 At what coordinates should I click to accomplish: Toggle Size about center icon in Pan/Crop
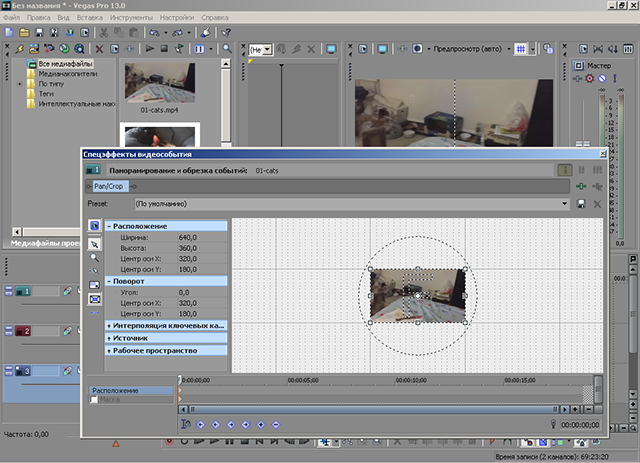point(95,299)
